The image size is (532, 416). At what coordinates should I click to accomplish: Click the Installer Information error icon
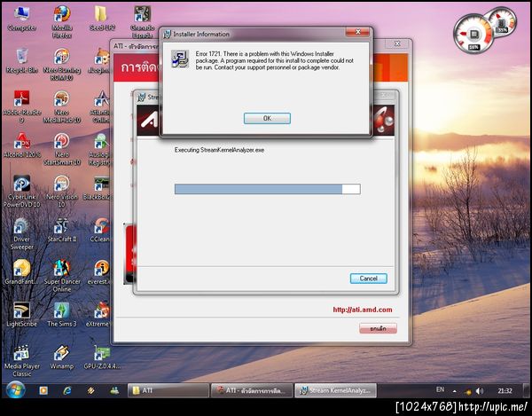pyautogui.click(x=180, y=59)
